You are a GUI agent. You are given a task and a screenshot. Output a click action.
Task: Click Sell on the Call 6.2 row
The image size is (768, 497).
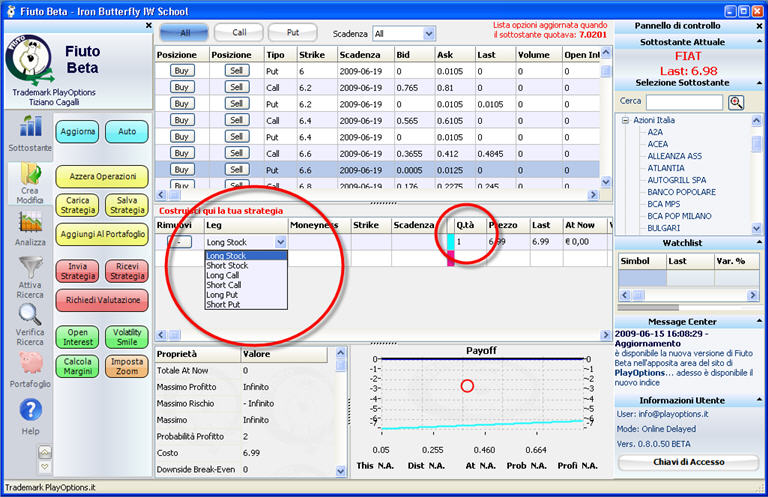(237, 87)
